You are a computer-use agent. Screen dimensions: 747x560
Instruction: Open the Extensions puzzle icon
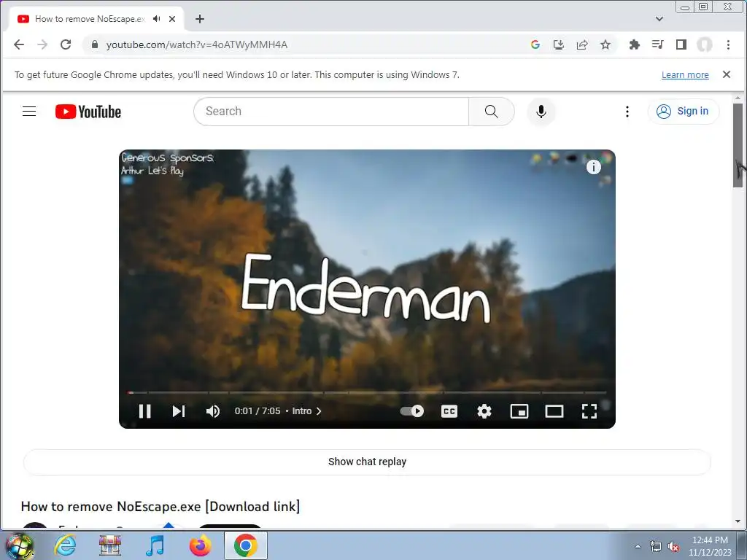click(634, 44)
